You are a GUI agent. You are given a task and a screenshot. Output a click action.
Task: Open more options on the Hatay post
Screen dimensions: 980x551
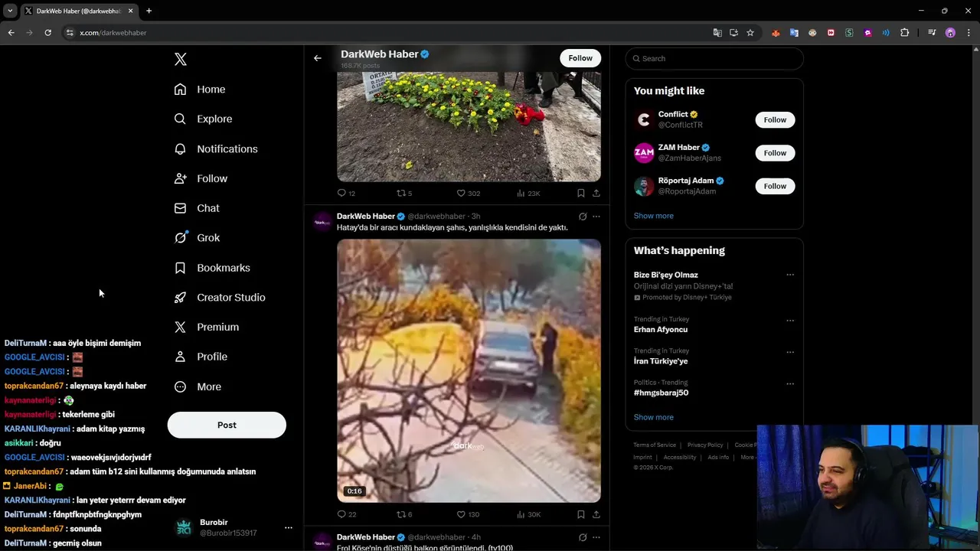click(x=596, y=217)
